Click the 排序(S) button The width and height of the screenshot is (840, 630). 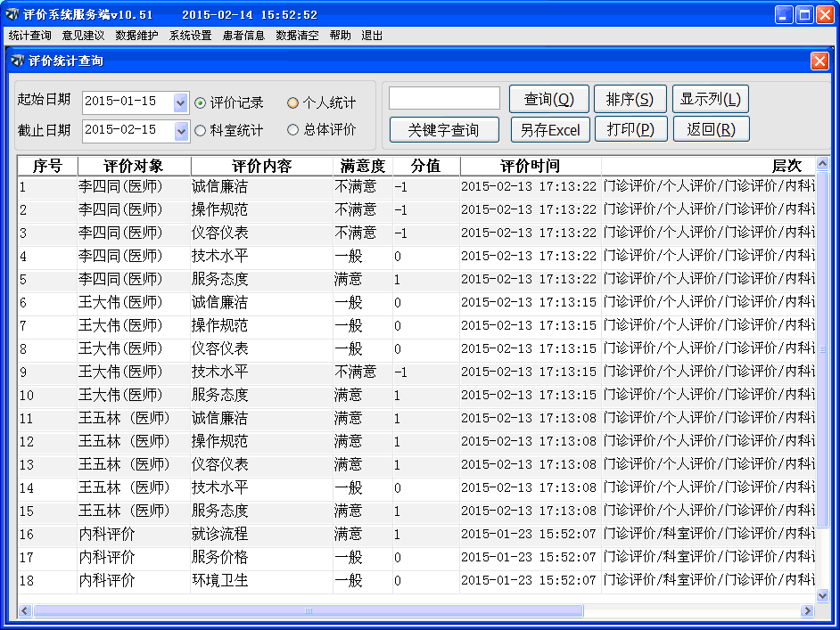point(630,99)
